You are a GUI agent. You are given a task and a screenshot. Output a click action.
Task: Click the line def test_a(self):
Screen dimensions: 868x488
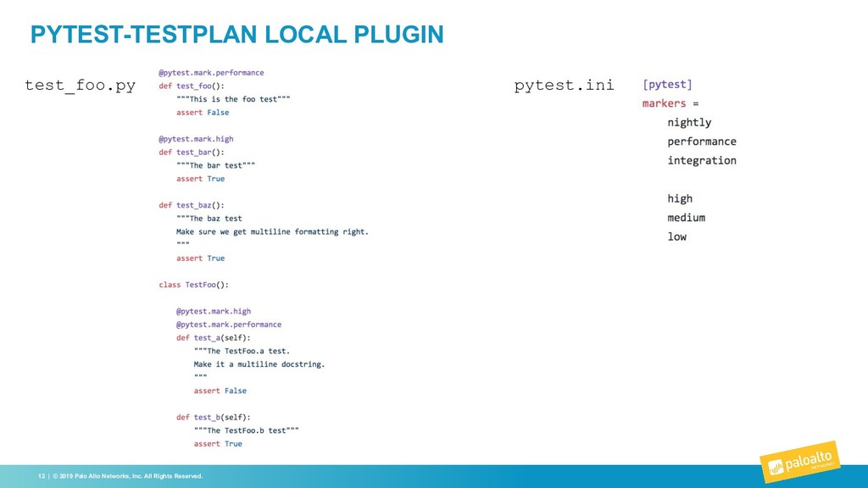coord(213,337)
